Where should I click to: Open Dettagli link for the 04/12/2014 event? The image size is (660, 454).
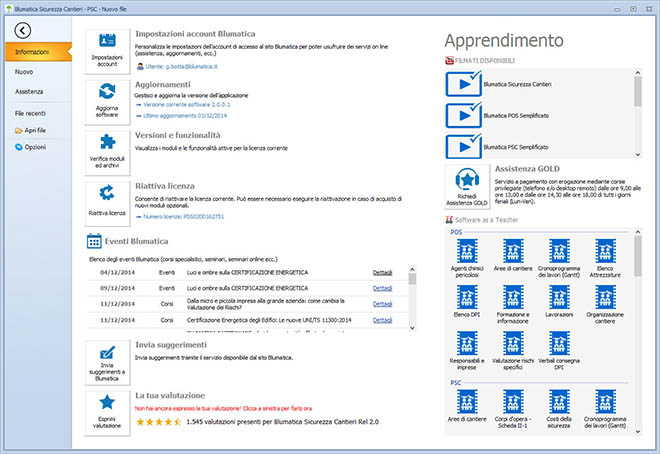[x=382, y=271]
